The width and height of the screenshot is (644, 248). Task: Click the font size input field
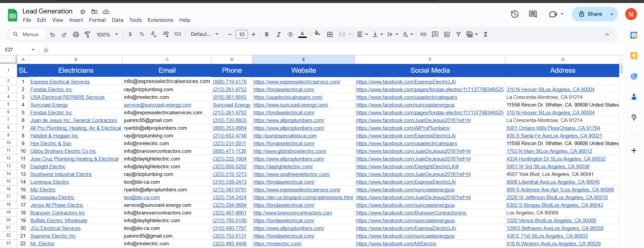[242, 35]
